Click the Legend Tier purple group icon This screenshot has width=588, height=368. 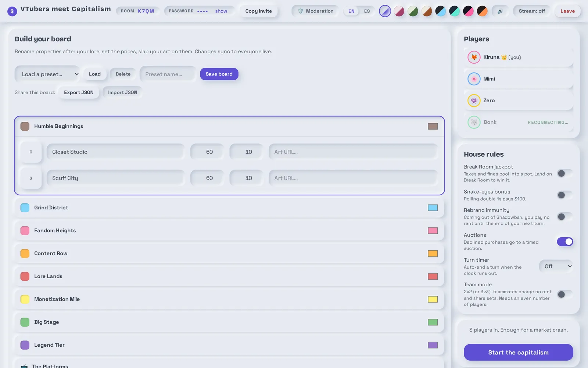pos(25,345)
